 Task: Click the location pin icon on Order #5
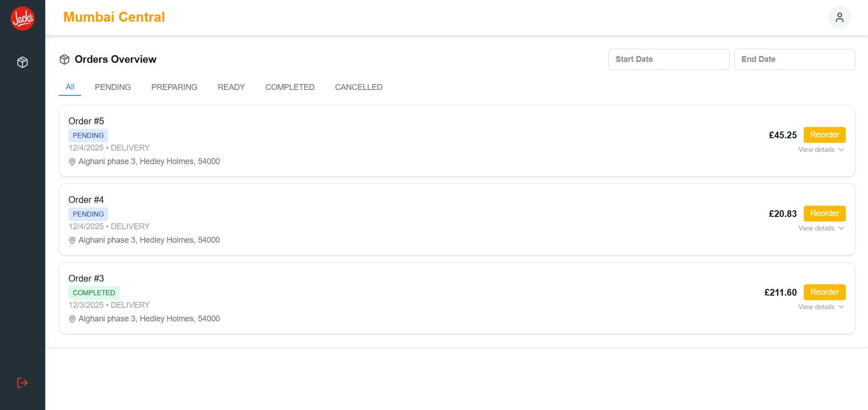tap(72, 162)
